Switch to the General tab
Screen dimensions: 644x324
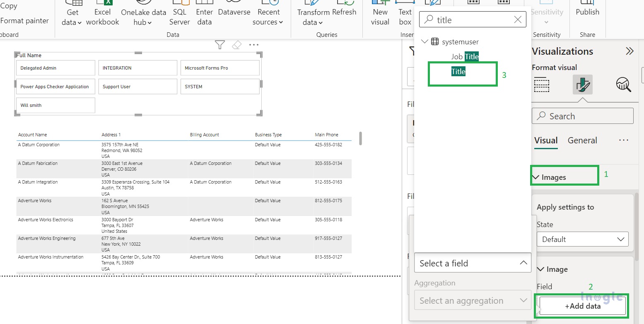click(582, 140)
